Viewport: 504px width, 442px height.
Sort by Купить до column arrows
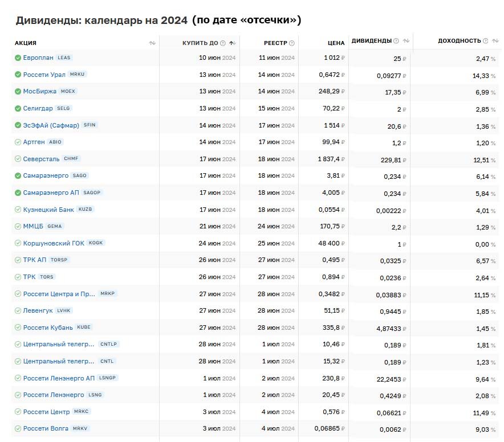[233, 43]
